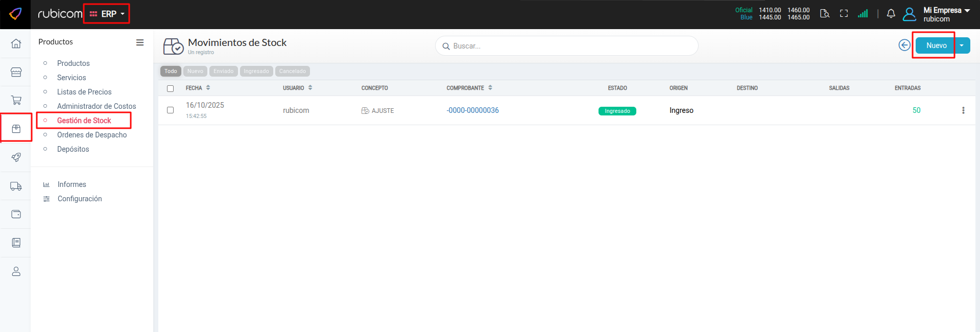Click the home icon in the sidebar
This screenshot has height=332, width=980.
16,43
